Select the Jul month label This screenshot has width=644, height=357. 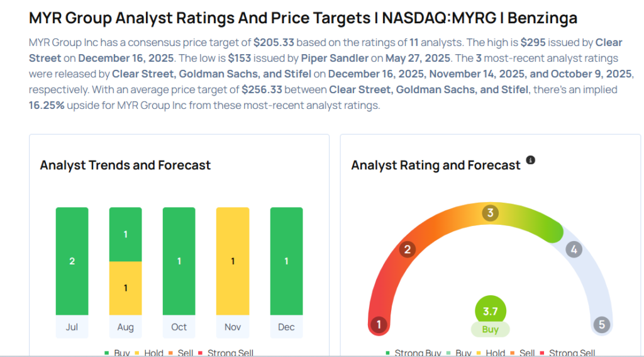72,327
